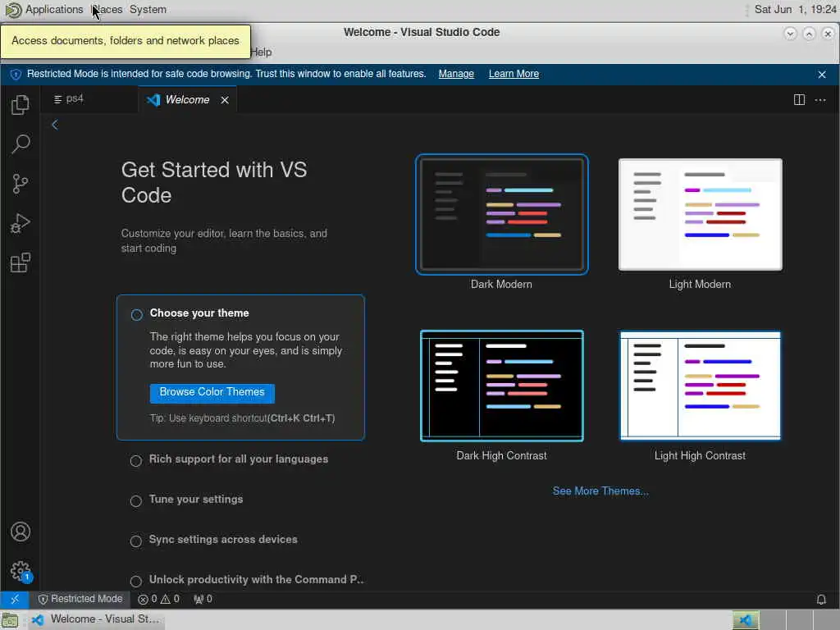Click the Welcome - Visual Studio taskbar entry
The width and height of the screenshot is (840, 630).
click(97, 620)
